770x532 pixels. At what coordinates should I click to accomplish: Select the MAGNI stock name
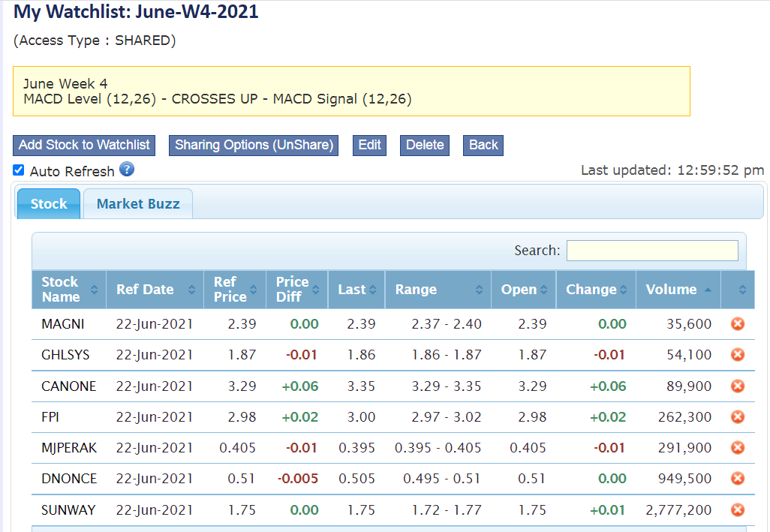pyautogui.click(x=63, y=324)
